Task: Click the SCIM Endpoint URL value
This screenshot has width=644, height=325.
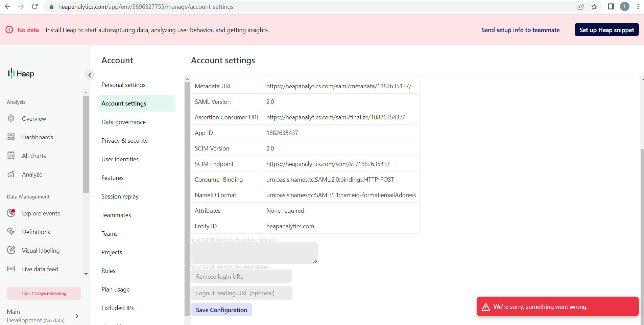Action: click(x=328, y=164)
